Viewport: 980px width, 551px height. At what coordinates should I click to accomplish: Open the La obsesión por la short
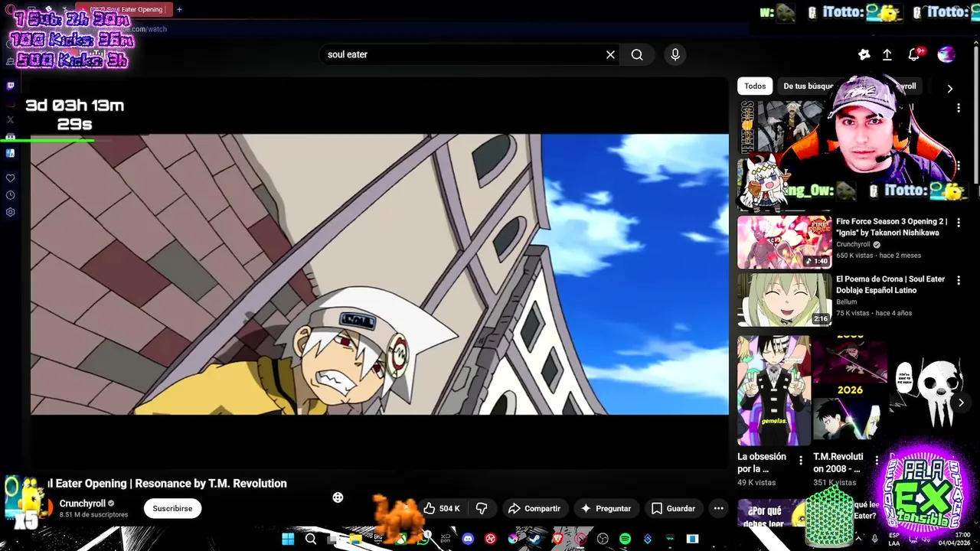pos(773,391)
